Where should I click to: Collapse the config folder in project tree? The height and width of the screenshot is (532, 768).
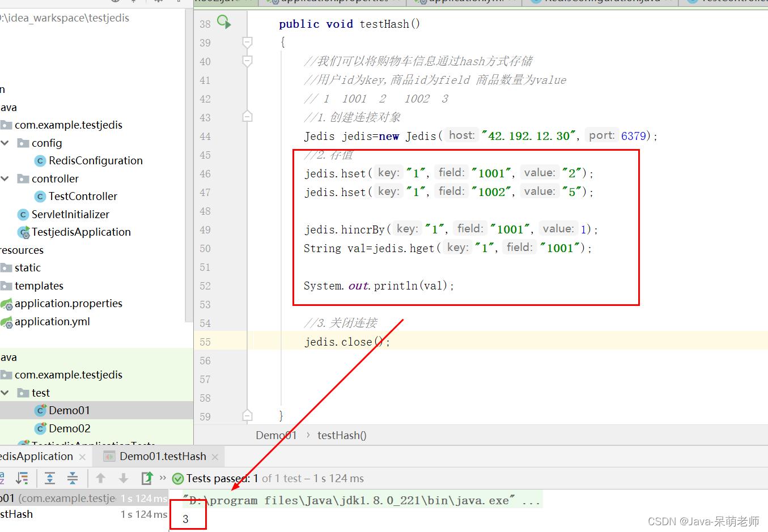tap(5, 143)
